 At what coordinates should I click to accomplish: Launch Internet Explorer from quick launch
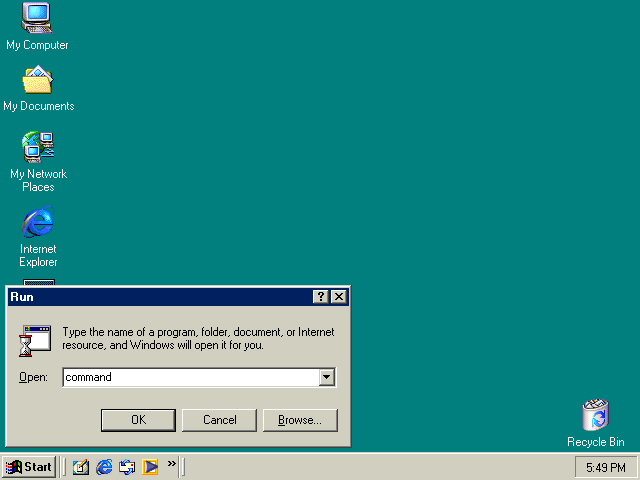point(104,467)
